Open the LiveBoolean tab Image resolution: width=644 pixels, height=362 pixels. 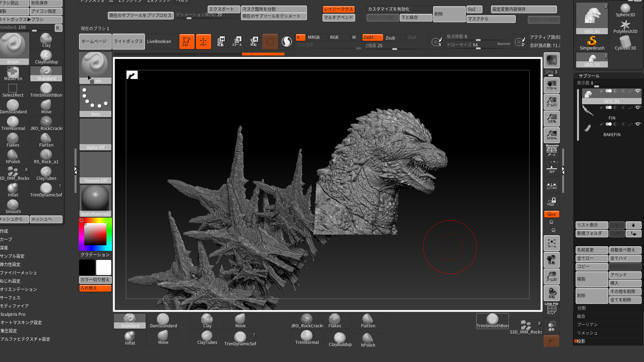(x=159, y=42)
